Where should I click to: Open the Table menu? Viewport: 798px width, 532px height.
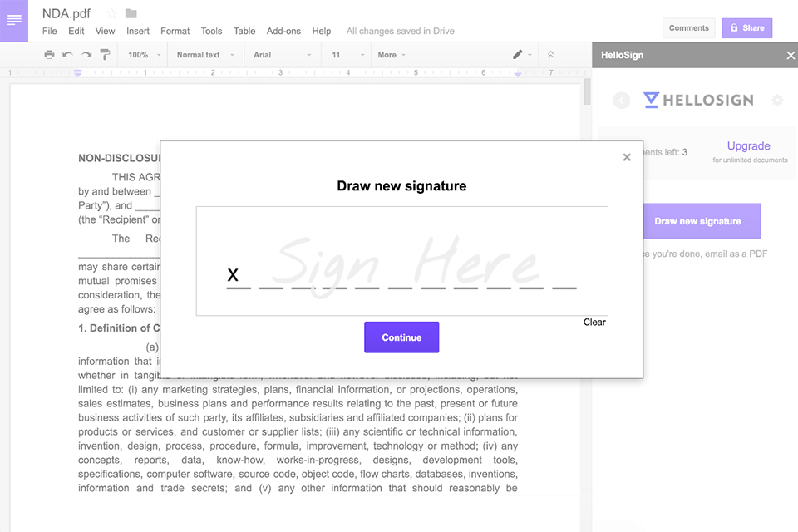click(x=244, y=31)
